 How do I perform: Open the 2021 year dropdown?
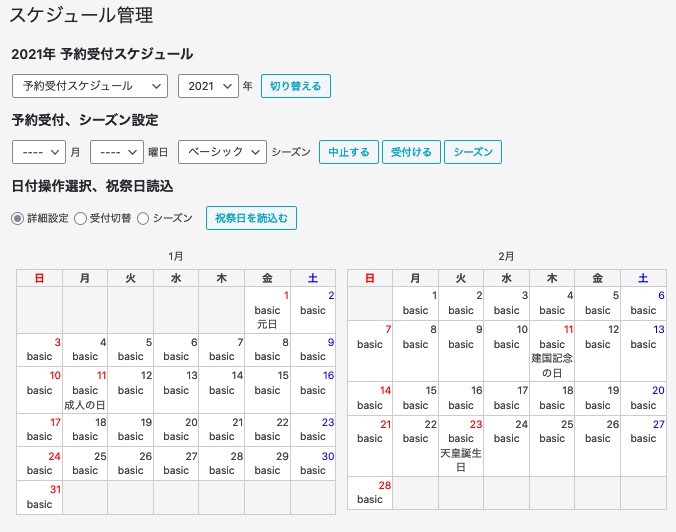coord(208,86)
